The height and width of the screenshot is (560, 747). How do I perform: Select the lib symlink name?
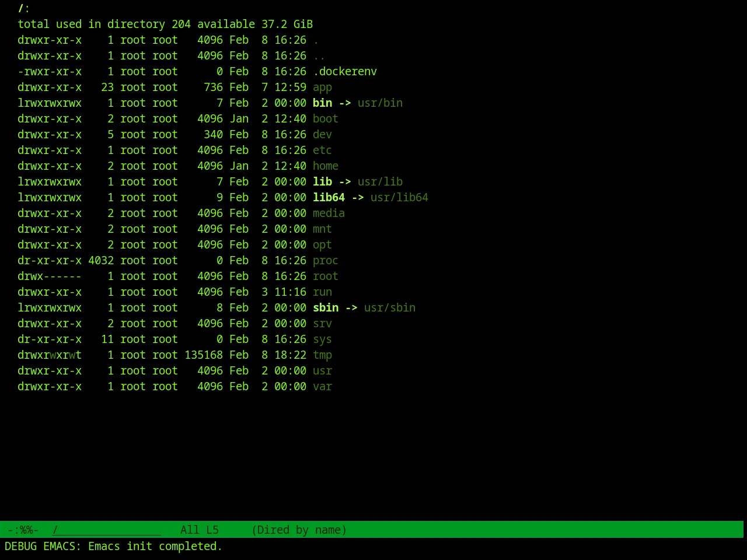tap(322, 182)
